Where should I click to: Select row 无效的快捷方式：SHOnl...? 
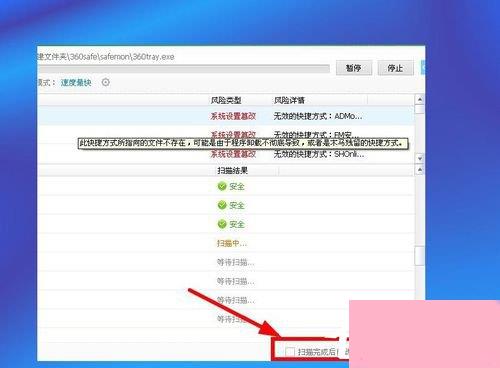click(x=226, y=154)
